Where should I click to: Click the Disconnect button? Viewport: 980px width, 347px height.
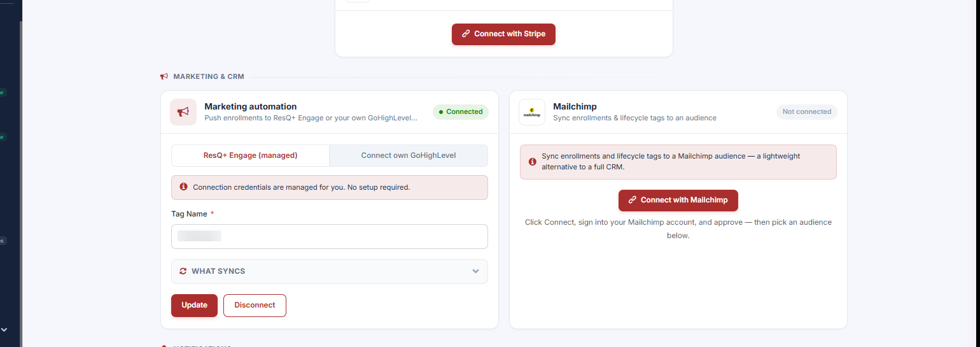tap(255, 305)
